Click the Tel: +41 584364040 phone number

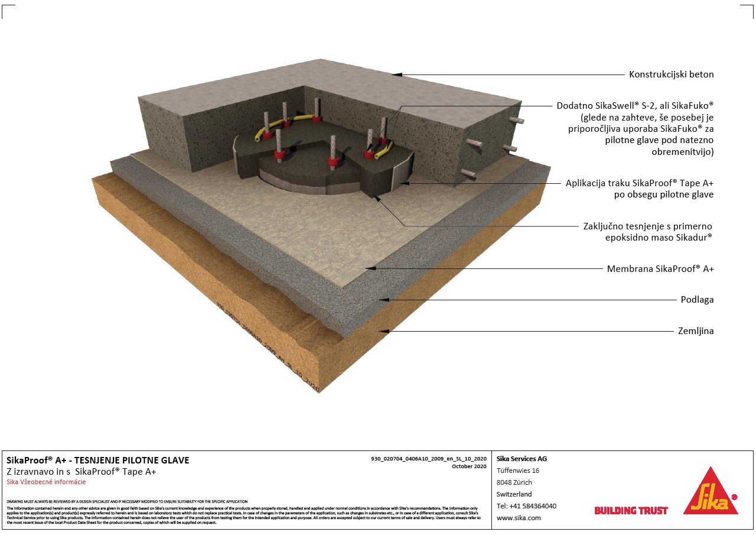click(x=526, y=506)
